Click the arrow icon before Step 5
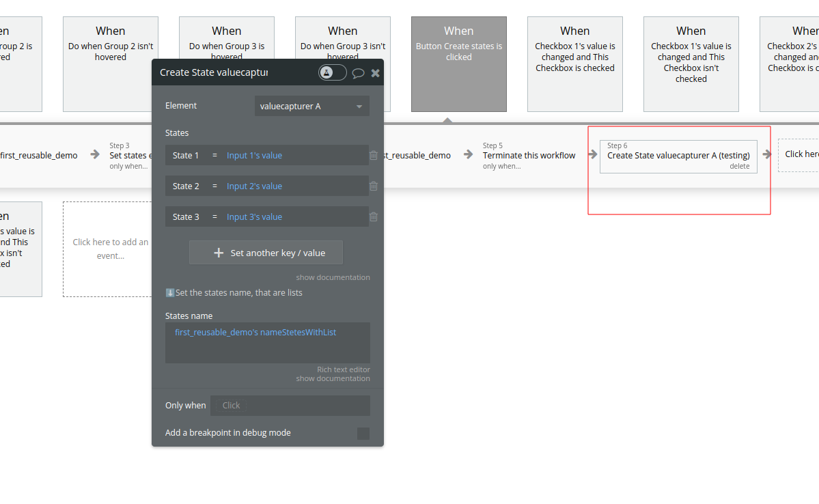 468,154
